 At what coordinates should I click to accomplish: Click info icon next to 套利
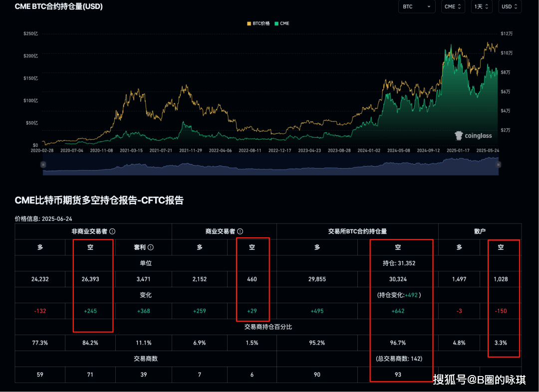(x=151, y=247)
